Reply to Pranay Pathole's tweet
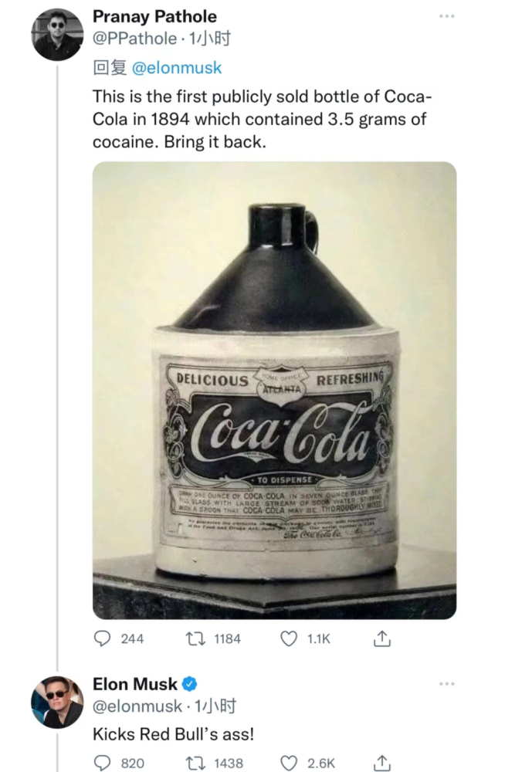The width and height of the screenshot is (532, 772). (103, 639)
